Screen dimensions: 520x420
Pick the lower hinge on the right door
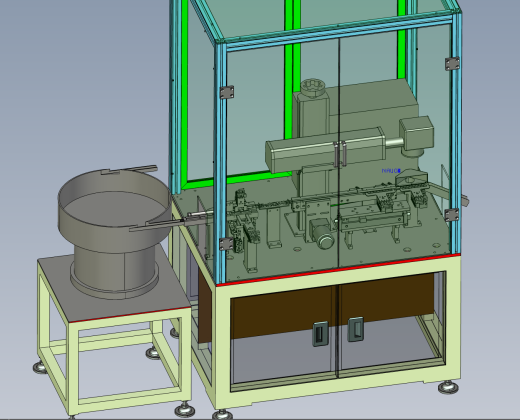(x=452, y=215)
